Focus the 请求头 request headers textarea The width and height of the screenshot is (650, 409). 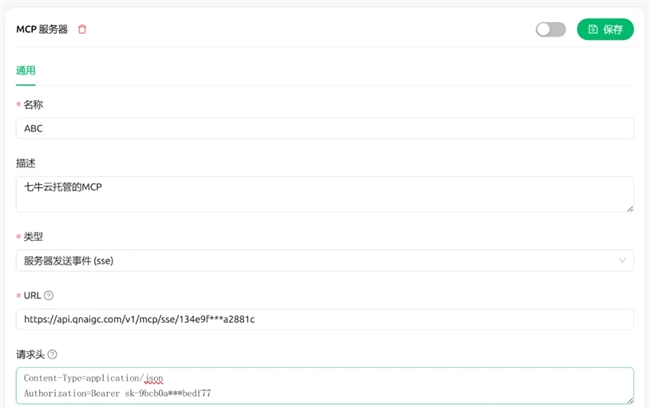click(x=325, y=385)
